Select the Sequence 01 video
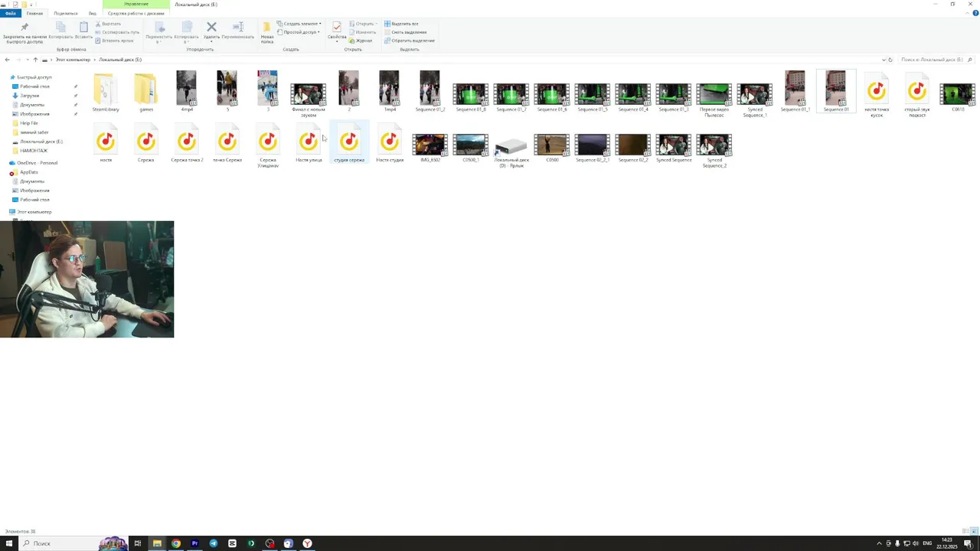Image resolution: width=980 pixels, height=551 pixels. pyautogui.click(x=835, y=91)
